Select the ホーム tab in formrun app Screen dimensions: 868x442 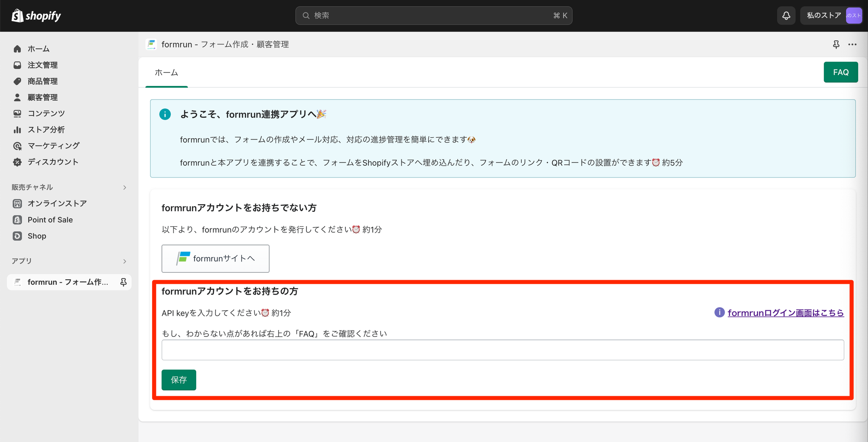(x=166, y=72)
